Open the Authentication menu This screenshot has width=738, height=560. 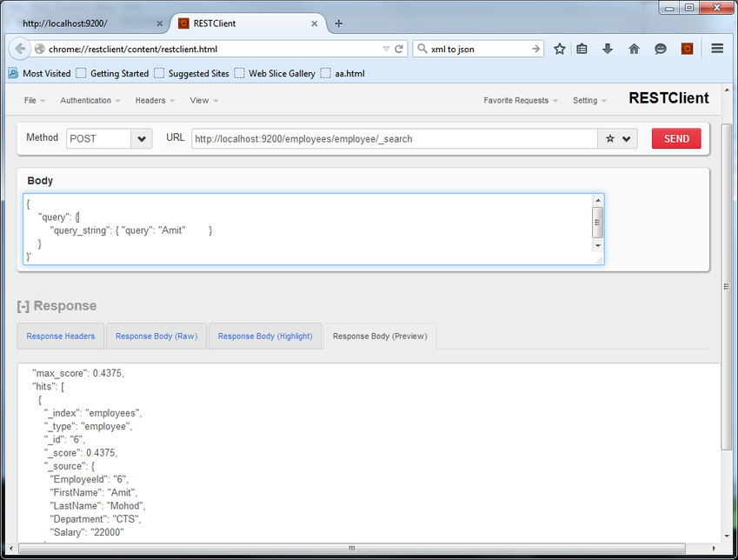coord(90,100)
